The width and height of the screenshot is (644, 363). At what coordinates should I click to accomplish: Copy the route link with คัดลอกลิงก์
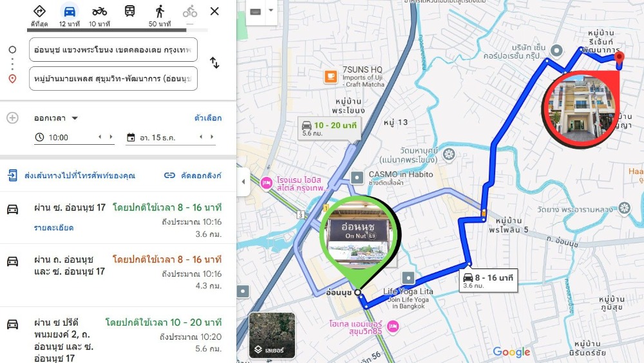(193, 176)
